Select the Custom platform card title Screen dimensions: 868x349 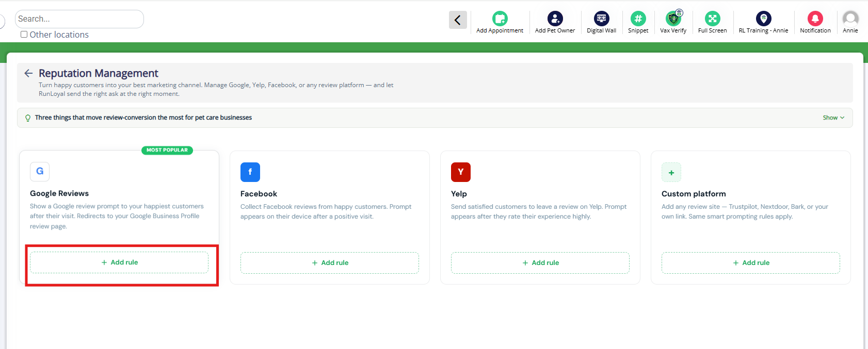pos(694,194)
